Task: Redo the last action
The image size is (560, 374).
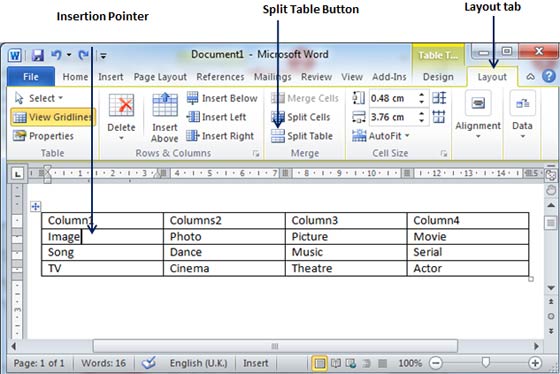Action: 83,55
